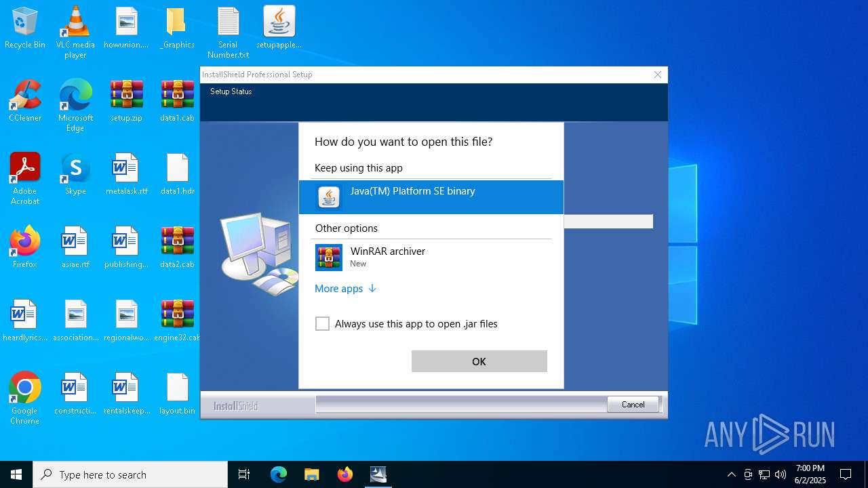Screen dimensions: 868x488
Task: Launch Skype from the desktop
Action: coord(75,175)
